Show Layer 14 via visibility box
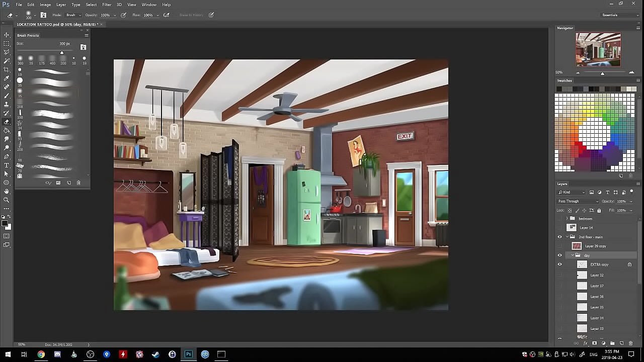The width and height of the screenshot is (644, 362). tap(559, 228)
